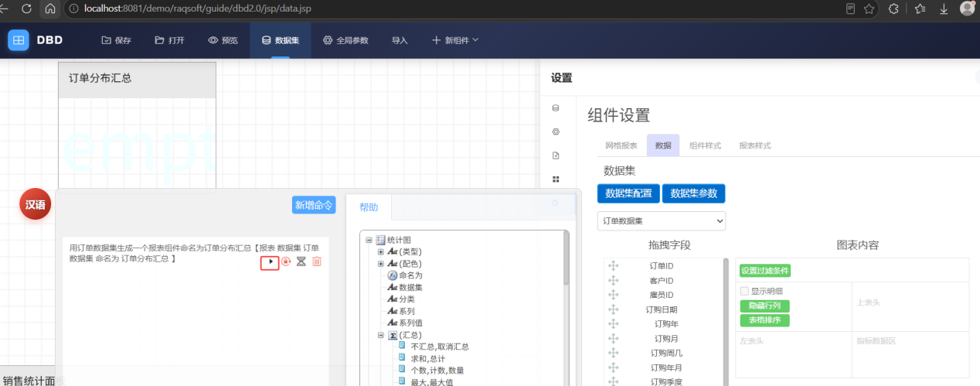Click the 订购月 field
This screenshot has width=980, height=386.
pos(665,338)
